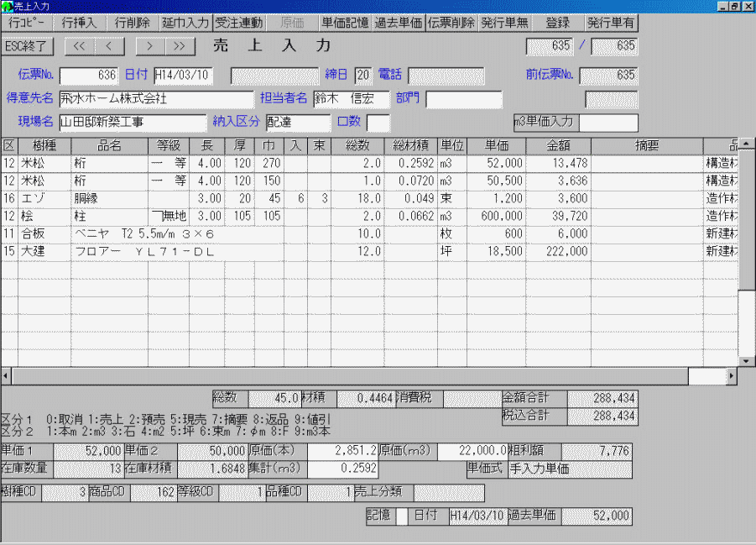The image size is (756, 545).
Task: Select the 総数 cell showing 18.0
Action: click(x=357, y=198)
